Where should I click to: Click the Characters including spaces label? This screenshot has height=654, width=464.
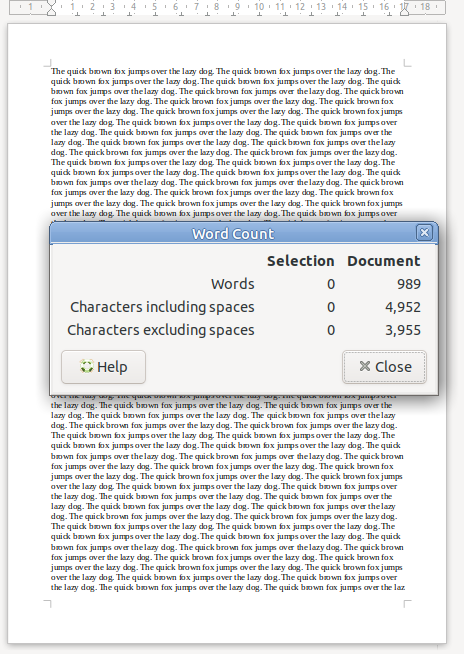162,307
